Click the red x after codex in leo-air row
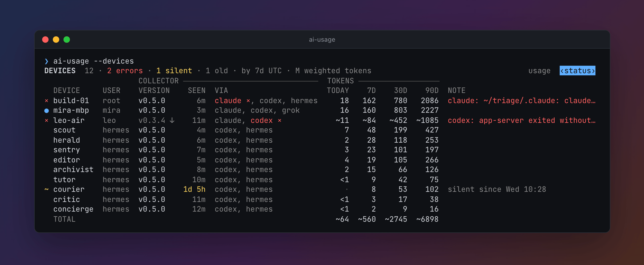Image resolution: width=644 pixels, height=265 pixels. click(x=280, y=120)
